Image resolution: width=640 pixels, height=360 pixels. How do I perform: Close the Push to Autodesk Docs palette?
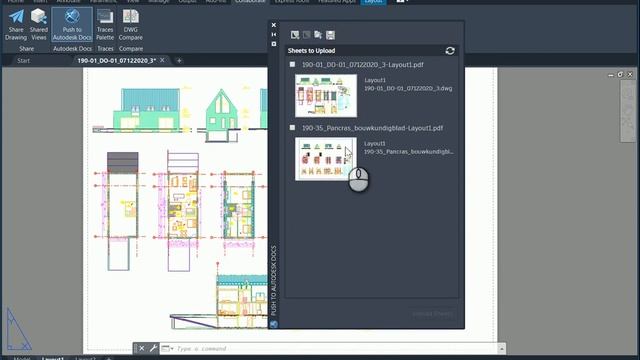[x=273, y=25]
